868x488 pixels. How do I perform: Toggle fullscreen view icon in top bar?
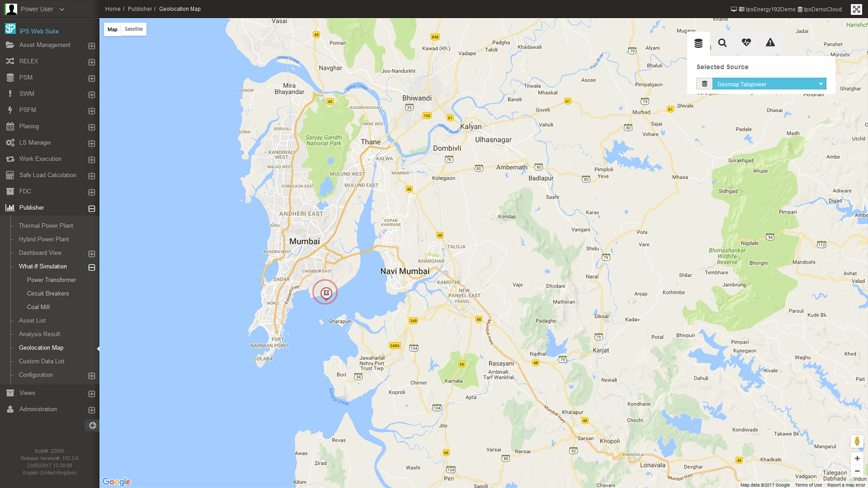tap(856, 9)
